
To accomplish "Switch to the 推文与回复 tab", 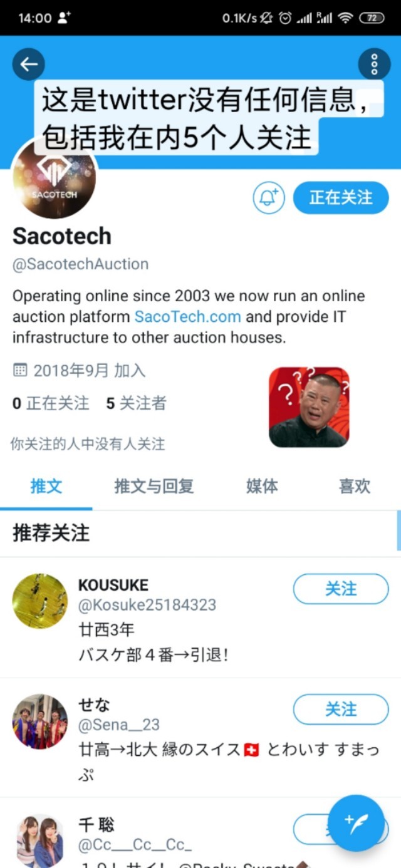I will pos(154,486).
